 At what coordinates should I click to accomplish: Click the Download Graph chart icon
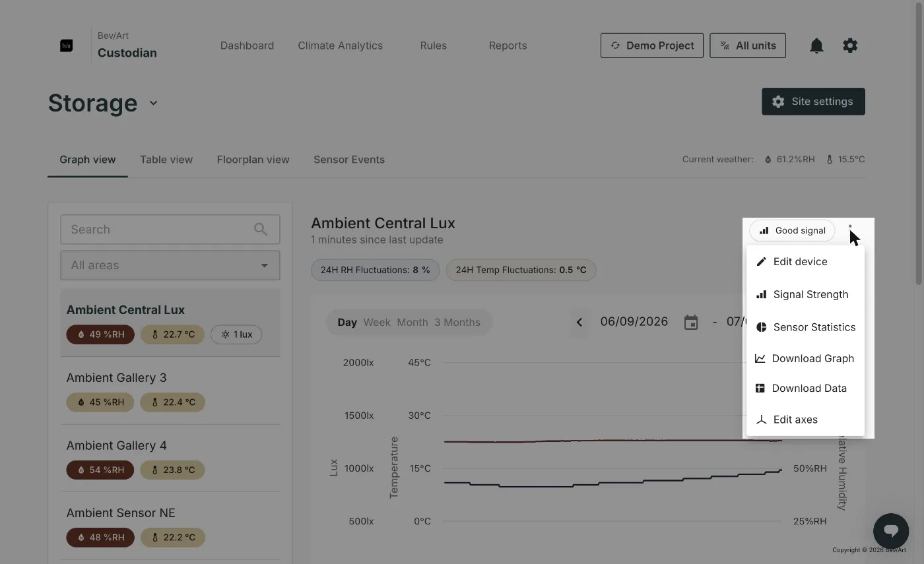click(760, 358)
